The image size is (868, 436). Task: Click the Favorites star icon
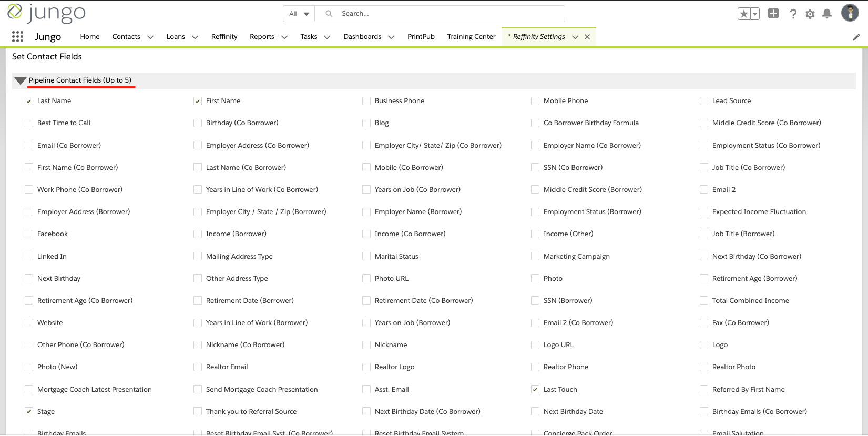coord(743,14)
